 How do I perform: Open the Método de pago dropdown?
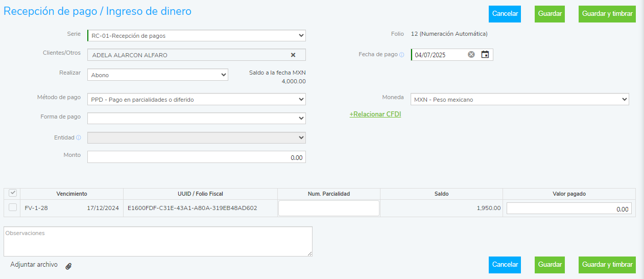(x=197, y=100)
